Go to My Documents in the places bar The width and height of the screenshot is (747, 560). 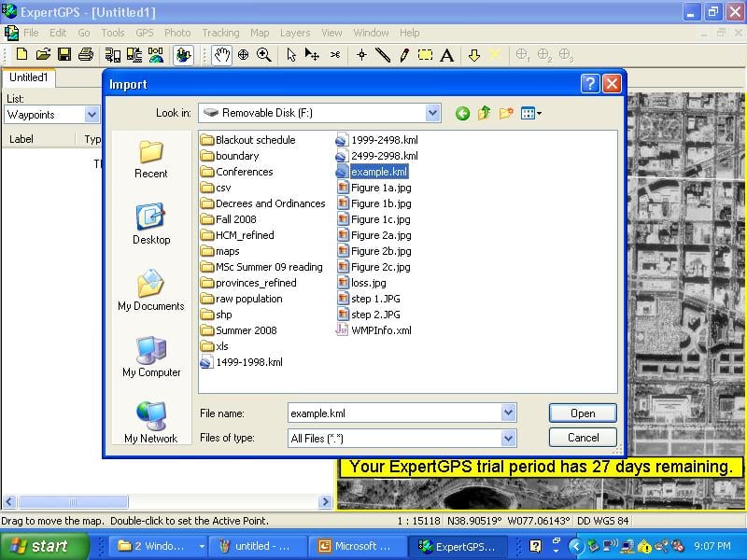click(x=150, y=290)
